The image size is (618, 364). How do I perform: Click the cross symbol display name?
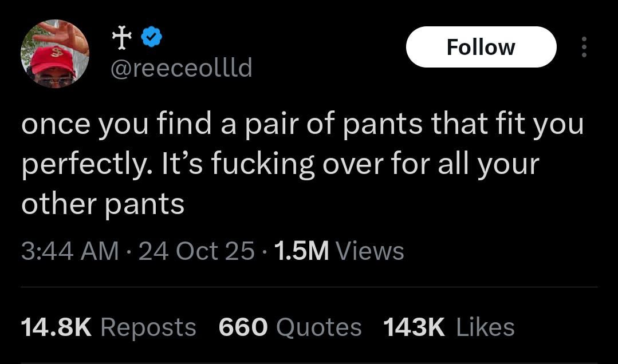121,38
